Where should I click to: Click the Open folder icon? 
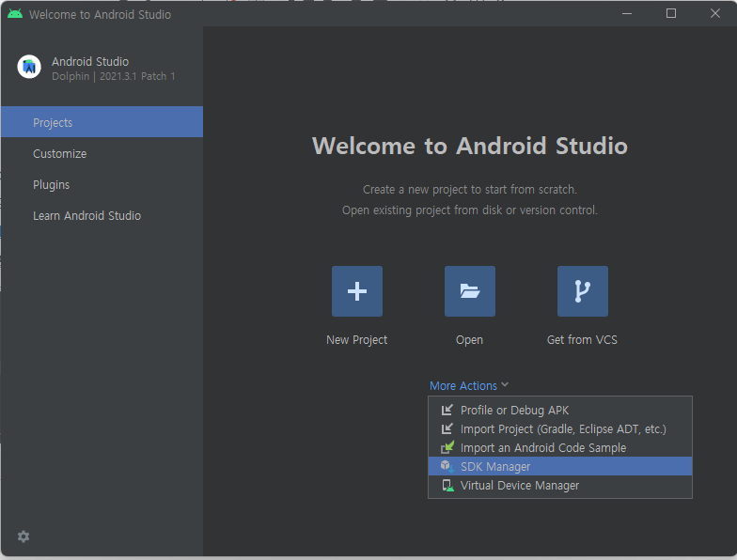coord(470,291)
